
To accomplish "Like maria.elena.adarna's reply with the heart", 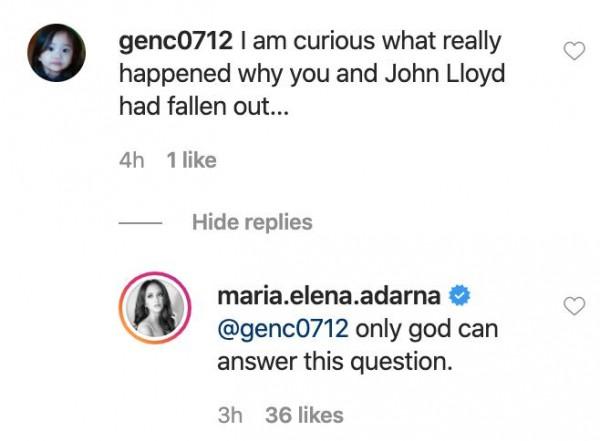I will coord(573,307).
